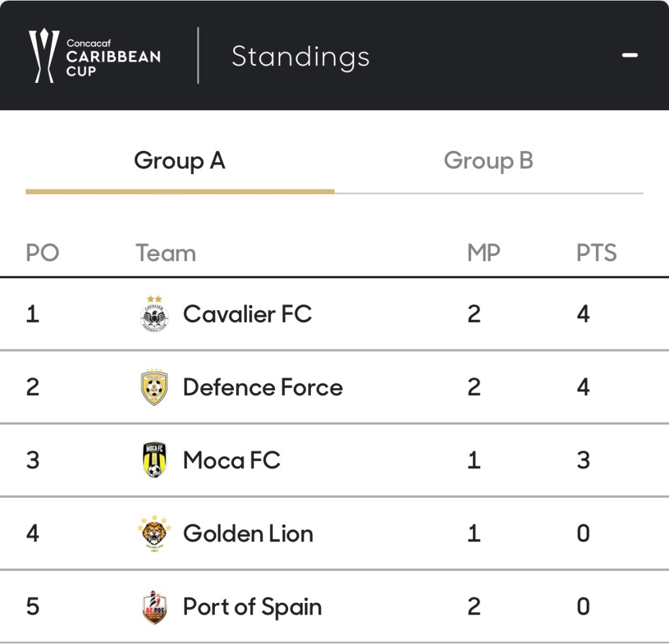Click the Moca FC club crest
This screenshot has height=644, width=669.
tap(155, 460)
